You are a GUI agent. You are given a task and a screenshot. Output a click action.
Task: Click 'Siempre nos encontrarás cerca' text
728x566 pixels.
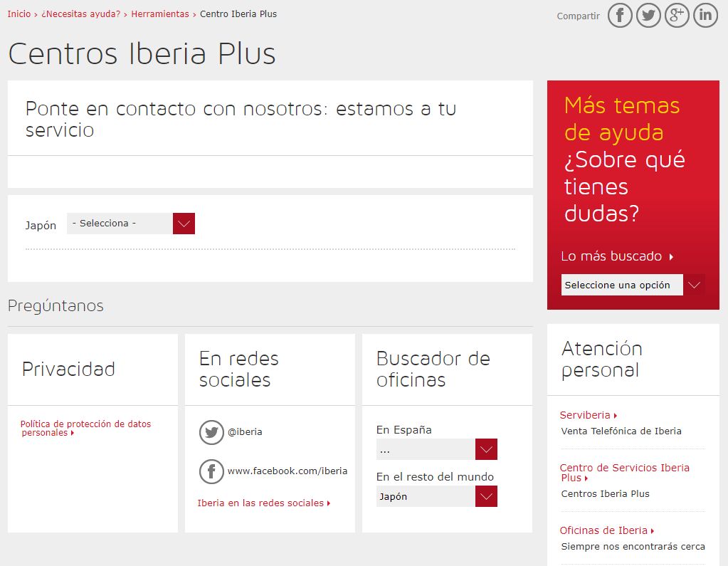coord(633,546)
